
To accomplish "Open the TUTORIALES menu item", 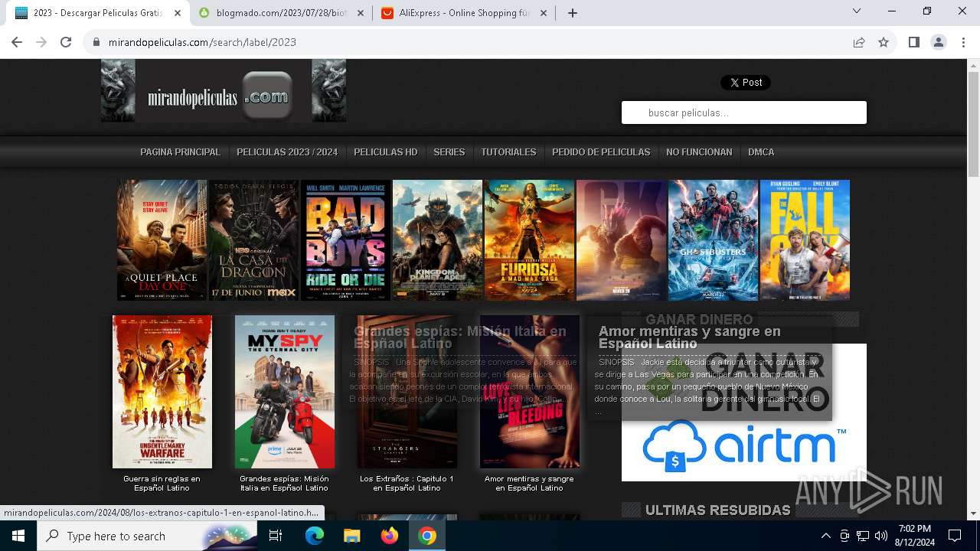I will pyautogui.click(x=508, y=152).
